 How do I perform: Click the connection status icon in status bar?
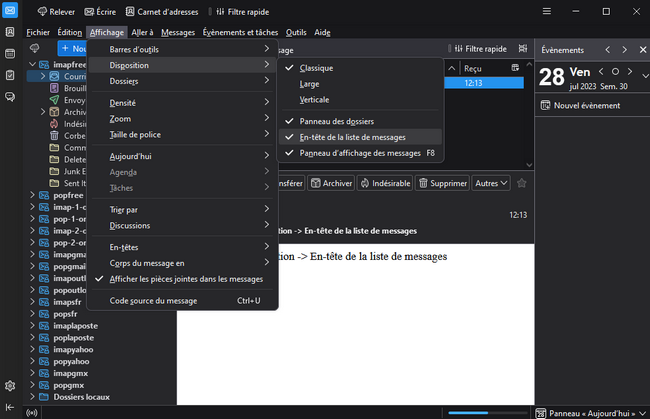32,413
